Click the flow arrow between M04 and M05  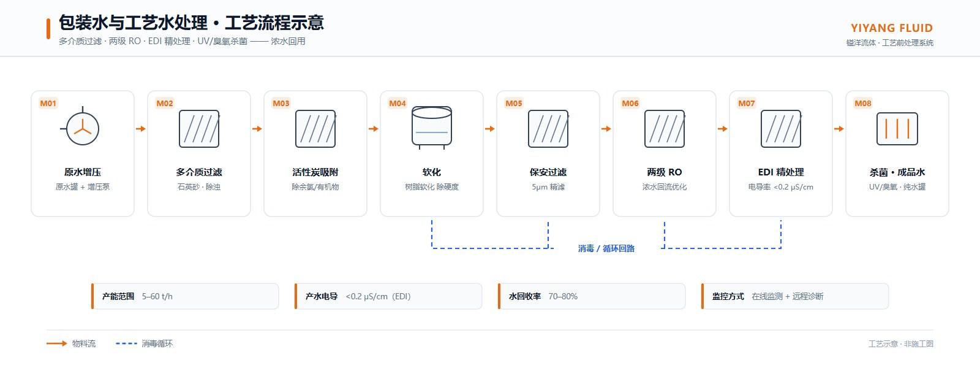pos(490,129)
